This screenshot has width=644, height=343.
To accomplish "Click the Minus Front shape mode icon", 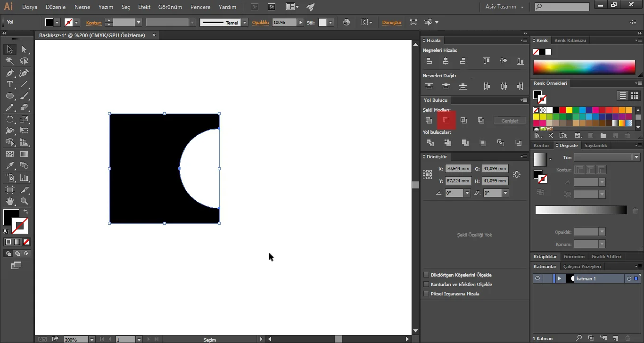I will click(446, 121).
